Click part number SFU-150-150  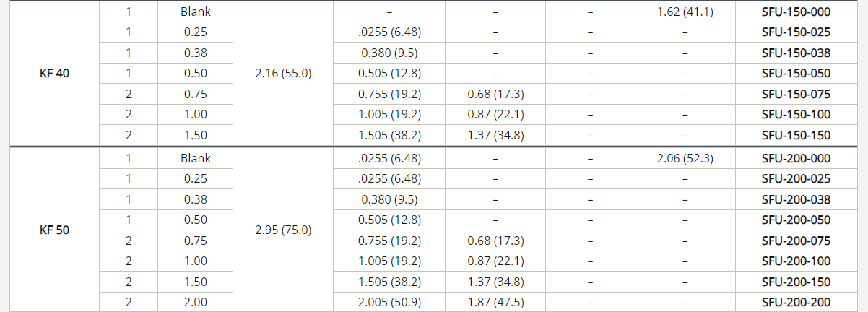tap(796, 135)
